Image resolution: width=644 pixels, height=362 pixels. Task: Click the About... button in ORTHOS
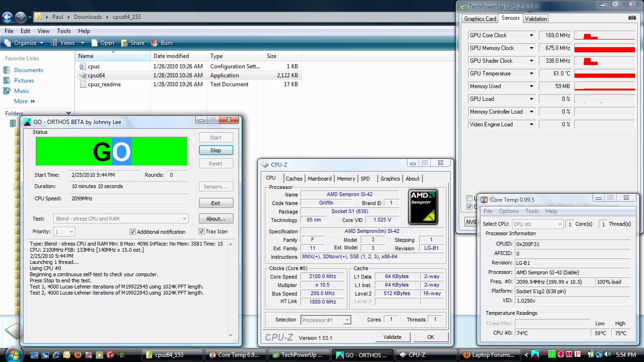coord(215,219)
